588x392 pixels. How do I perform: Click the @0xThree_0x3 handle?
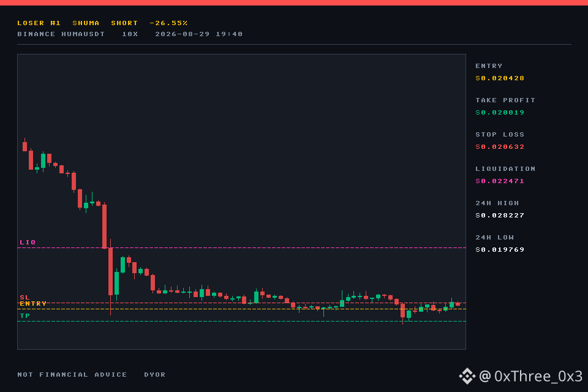point(531,376)
